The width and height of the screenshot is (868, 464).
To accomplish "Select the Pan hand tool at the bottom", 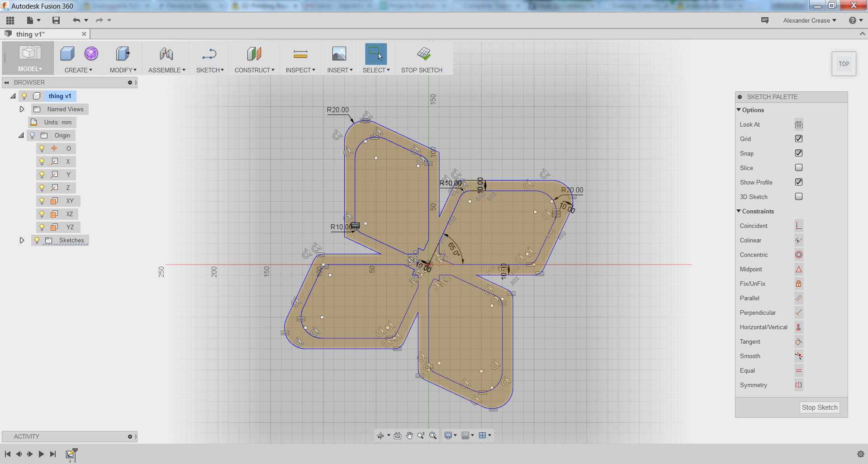I will 409,436.
